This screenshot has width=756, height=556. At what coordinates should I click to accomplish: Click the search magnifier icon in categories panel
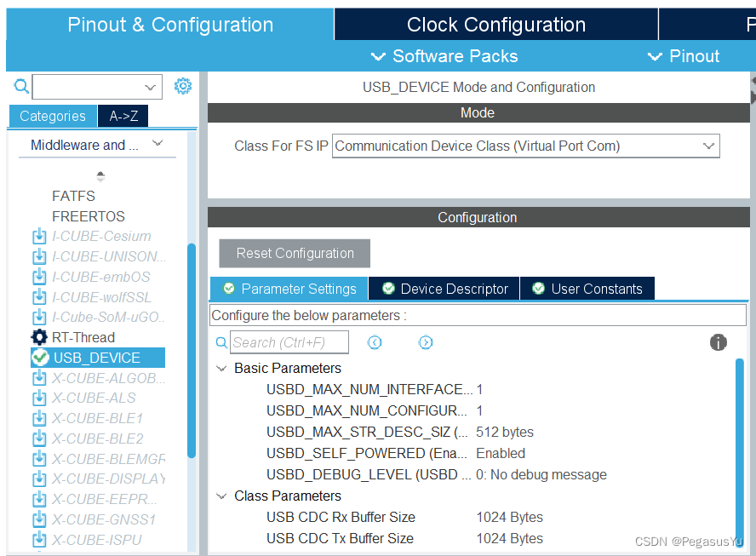point(21,87)
